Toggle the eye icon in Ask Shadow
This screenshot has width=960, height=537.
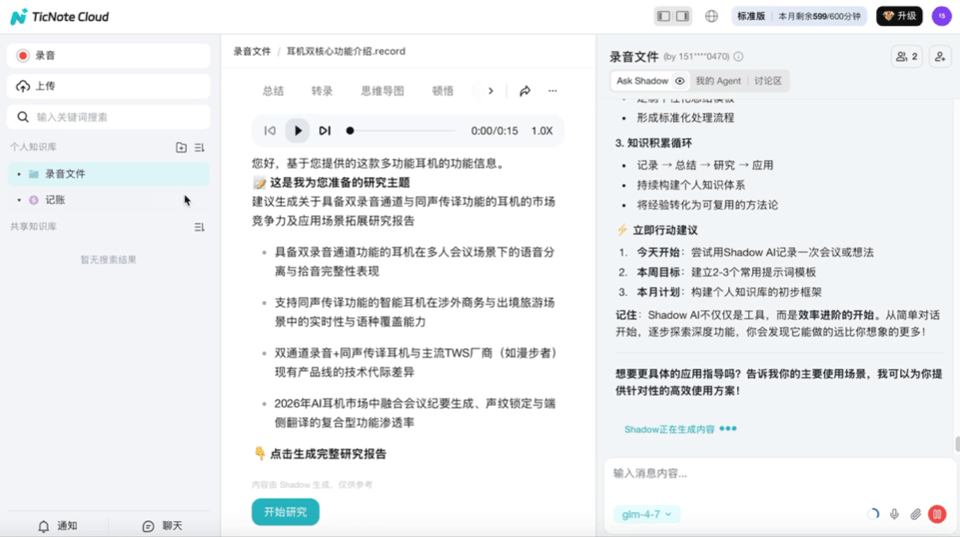pyautogui.click(x=680, y=81)
